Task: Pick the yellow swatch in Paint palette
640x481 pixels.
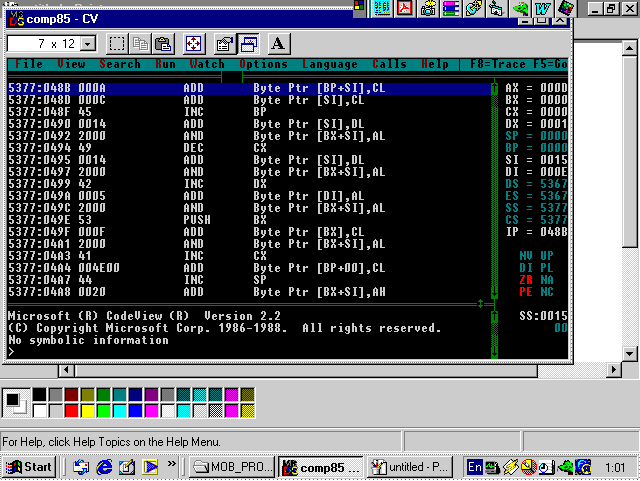Action: 87,411
